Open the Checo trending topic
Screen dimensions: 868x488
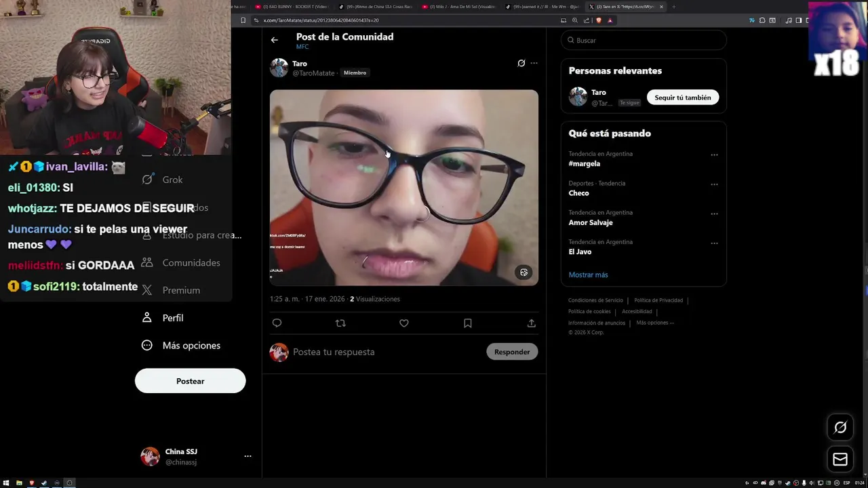point(578,193)
